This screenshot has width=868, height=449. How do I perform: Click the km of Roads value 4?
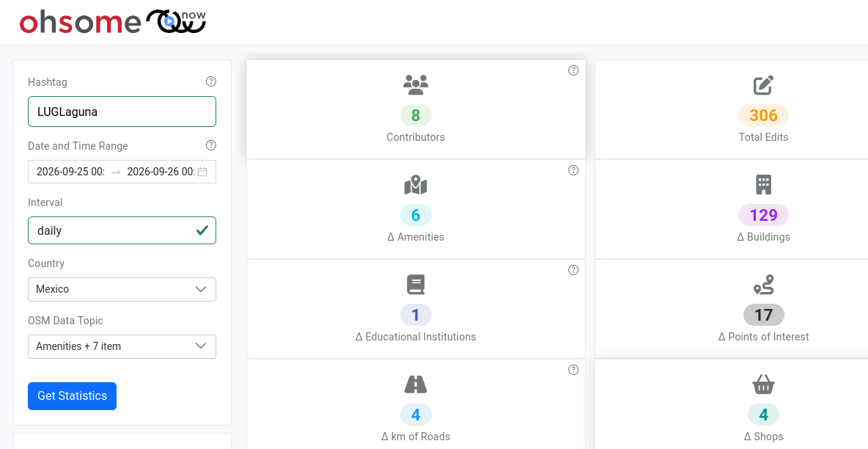point(416,415)
